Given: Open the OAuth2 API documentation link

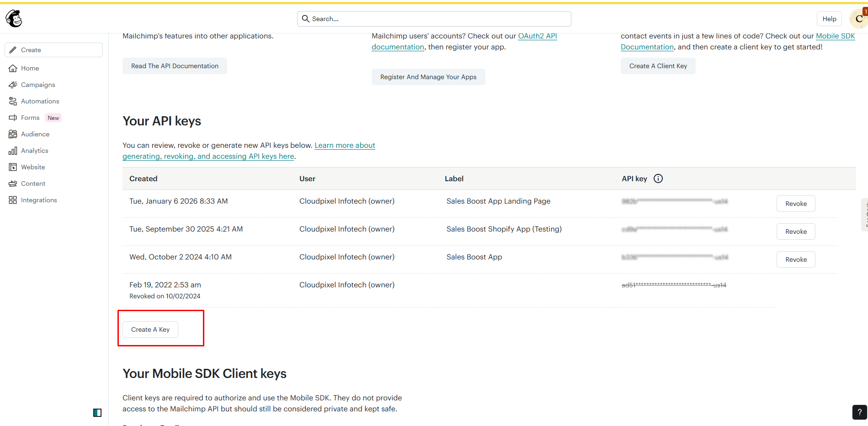Looking at the screenshot, I should 537,36.
